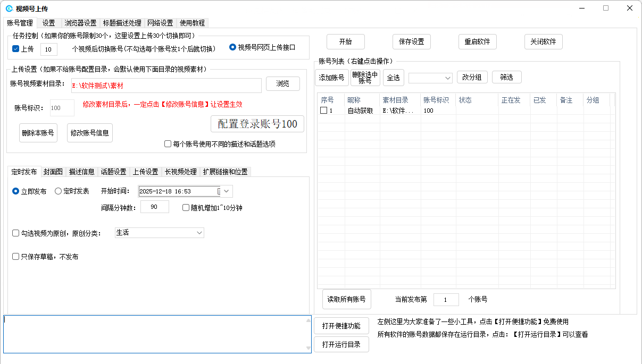Tick the checkbox for account row 1

[323, 111]
